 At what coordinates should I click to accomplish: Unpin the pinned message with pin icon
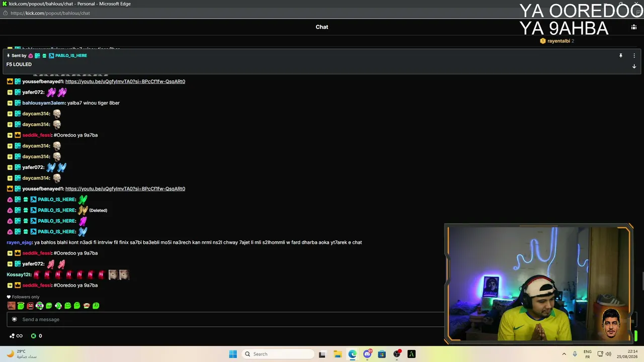pos(621,56)
